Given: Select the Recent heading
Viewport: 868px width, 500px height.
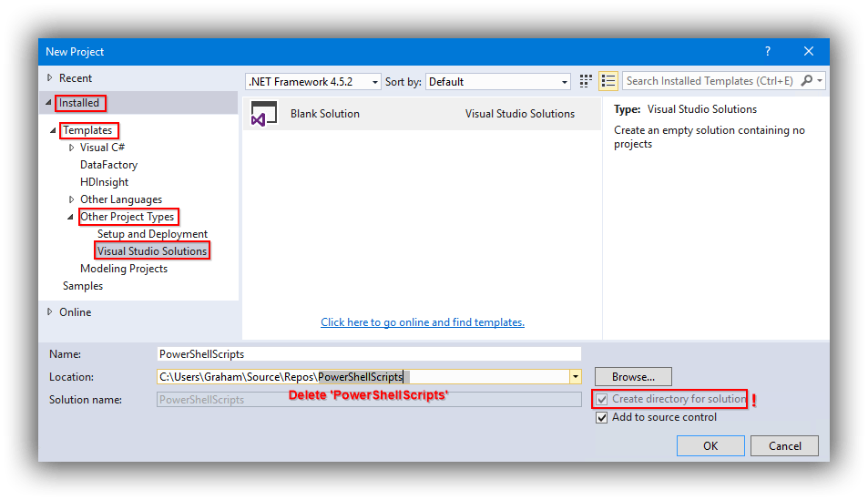Looking at the screenshot, I should (x=76, y=78).
